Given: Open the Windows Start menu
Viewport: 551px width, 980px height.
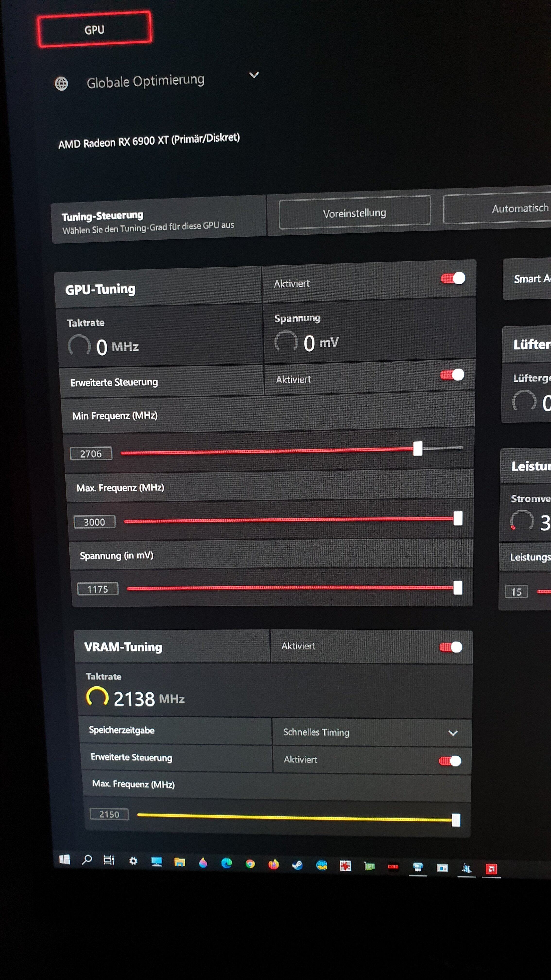Looking at the screenshot, I should pyautogui.click(x=65, y=859).
